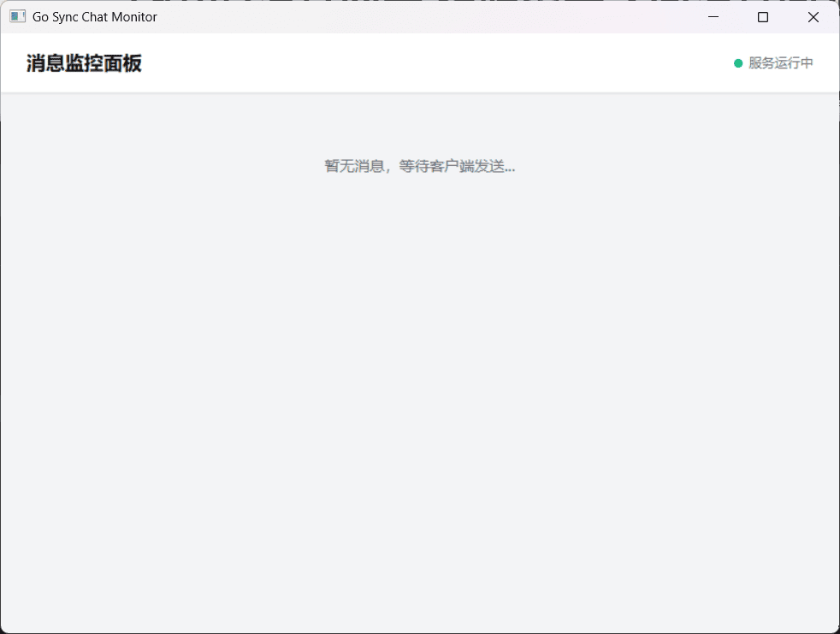840x634 pixels.
Task: Click the Go Sync Chat Monitor title text
Action: tap(94, 17)
